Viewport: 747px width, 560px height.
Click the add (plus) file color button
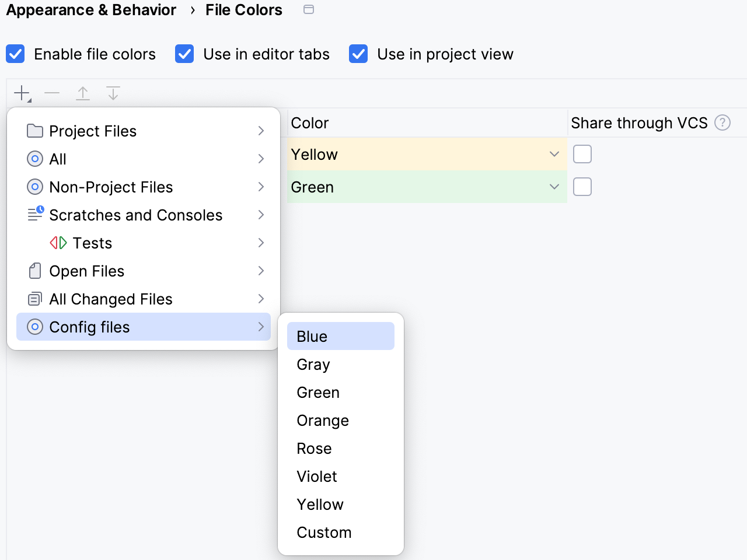[22, 93]
